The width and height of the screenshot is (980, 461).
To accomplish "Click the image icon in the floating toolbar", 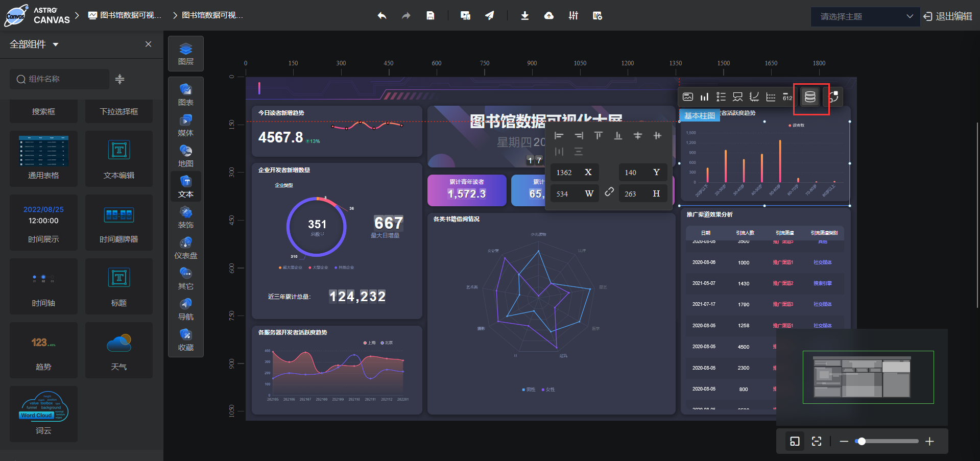I will point(688,96).
